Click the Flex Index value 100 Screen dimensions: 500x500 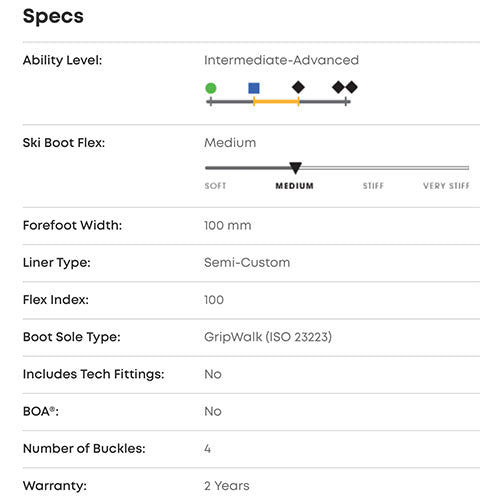point(214,300)
